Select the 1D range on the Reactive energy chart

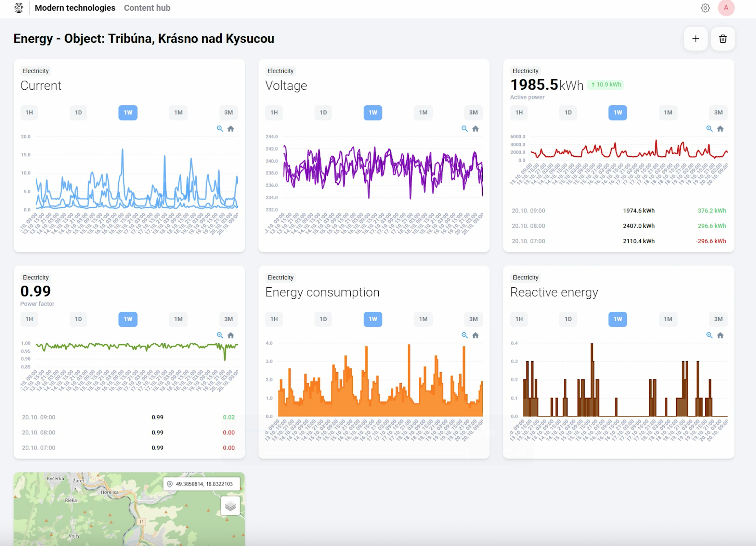(568, 319)
